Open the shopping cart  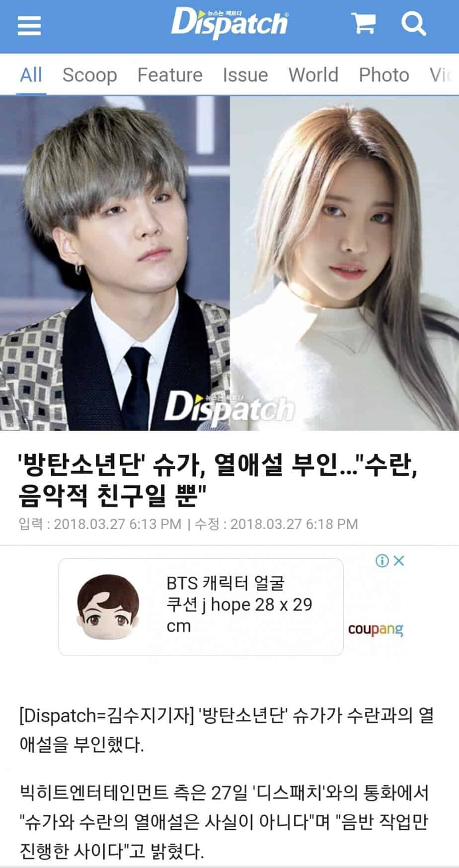pos(364,23)
